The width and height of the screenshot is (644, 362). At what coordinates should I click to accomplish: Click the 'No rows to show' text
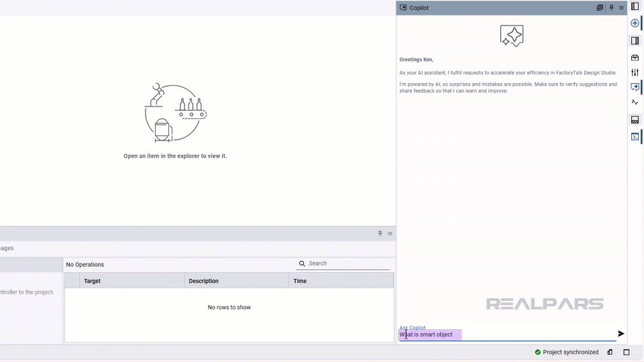click(229, 307)
